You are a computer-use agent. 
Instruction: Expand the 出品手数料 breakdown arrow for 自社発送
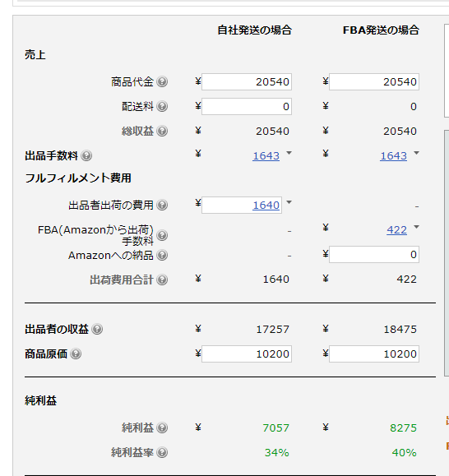pos(289,153)
